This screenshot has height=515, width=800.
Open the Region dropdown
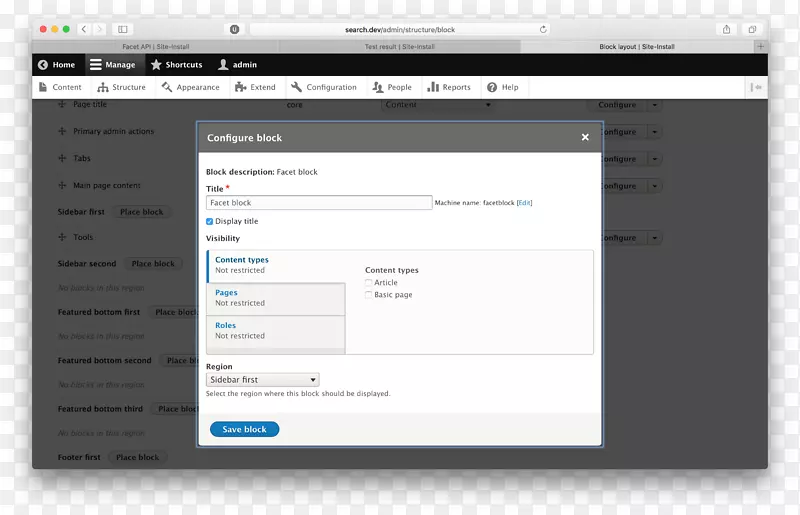(x=262, y=380)
